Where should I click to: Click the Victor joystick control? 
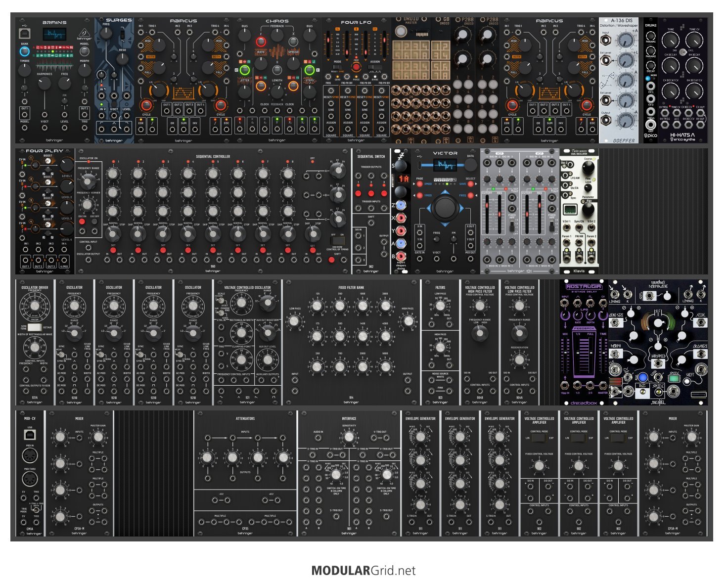point(446,207)
